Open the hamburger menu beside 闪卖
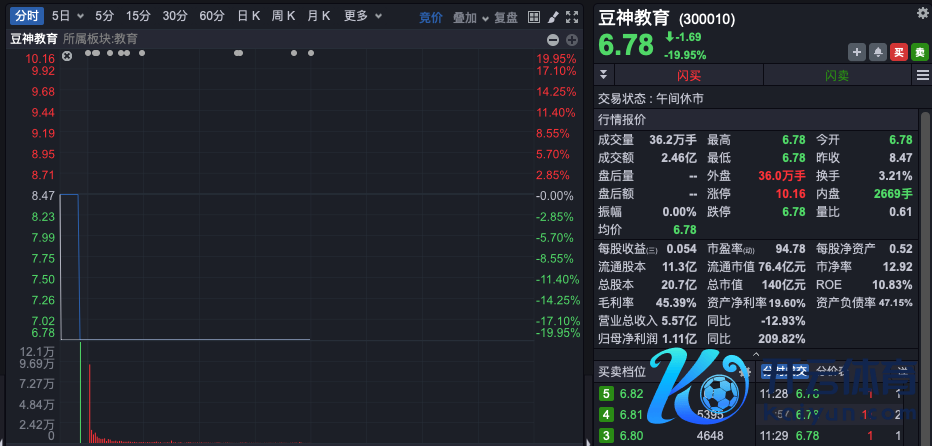 [x=922, y=75]
